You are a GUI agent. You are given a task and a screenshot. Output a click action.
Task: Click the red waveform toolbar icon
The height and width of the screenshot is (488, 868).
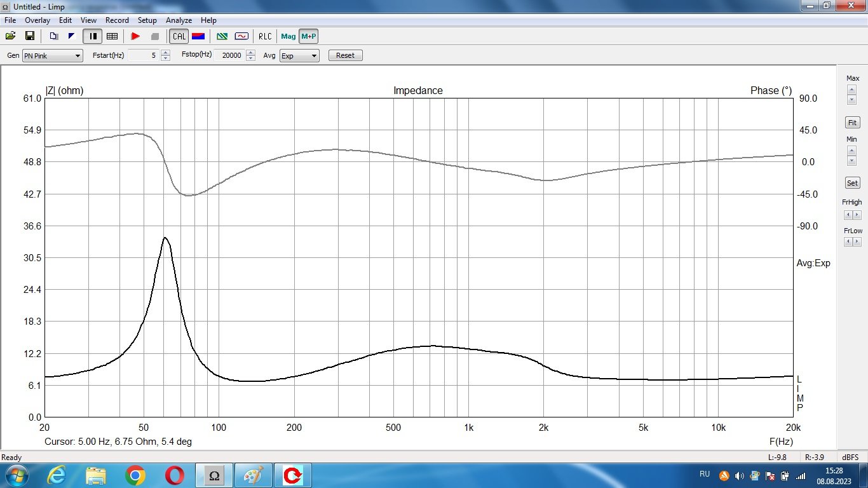(241, 36)
